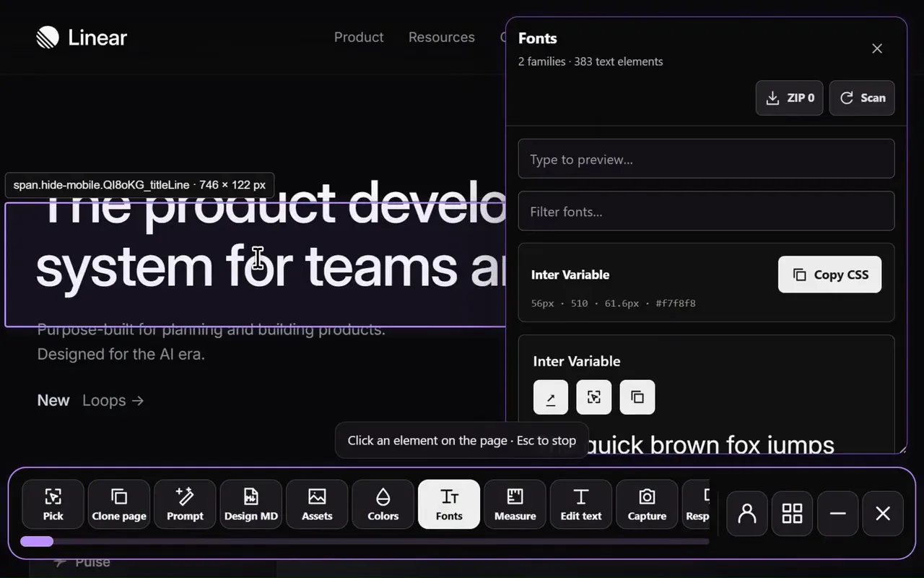Open the Design MD tool
The image size is (924, 578).
[x=251, y=504]
